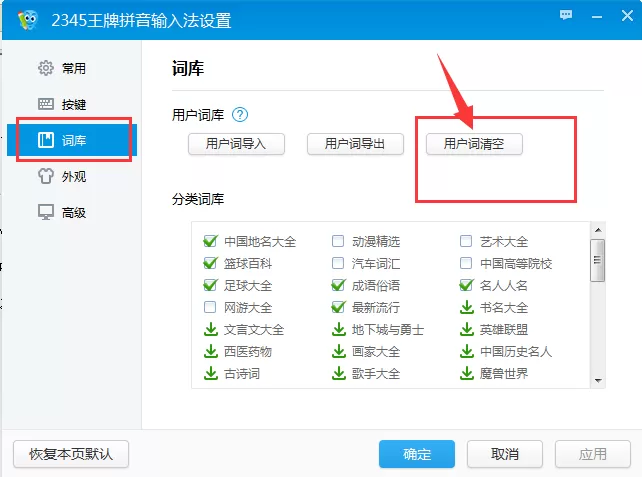Uncheck the 篮球百科 checkbox

click(210, 263)
